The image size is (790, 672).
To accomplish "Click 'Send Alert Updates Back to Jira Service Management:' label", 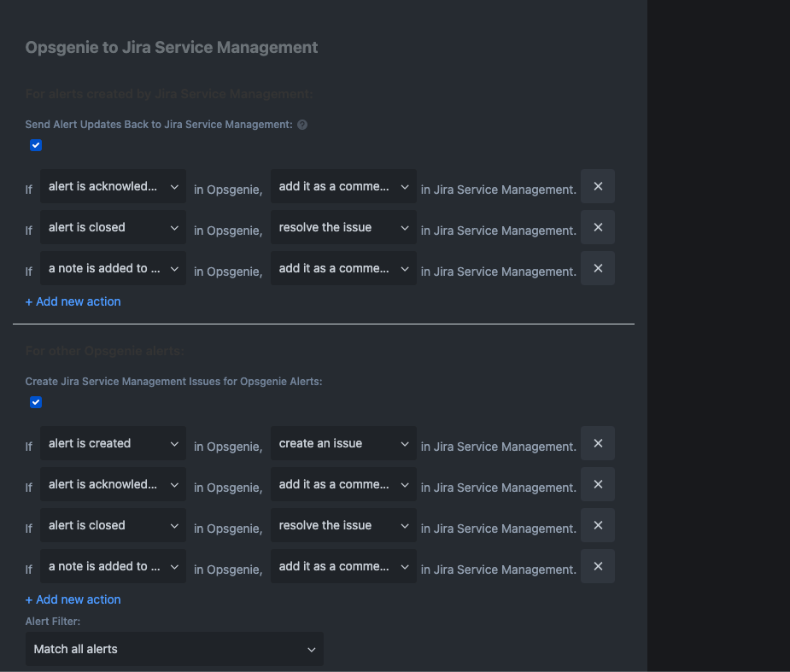I will point(159,125).
